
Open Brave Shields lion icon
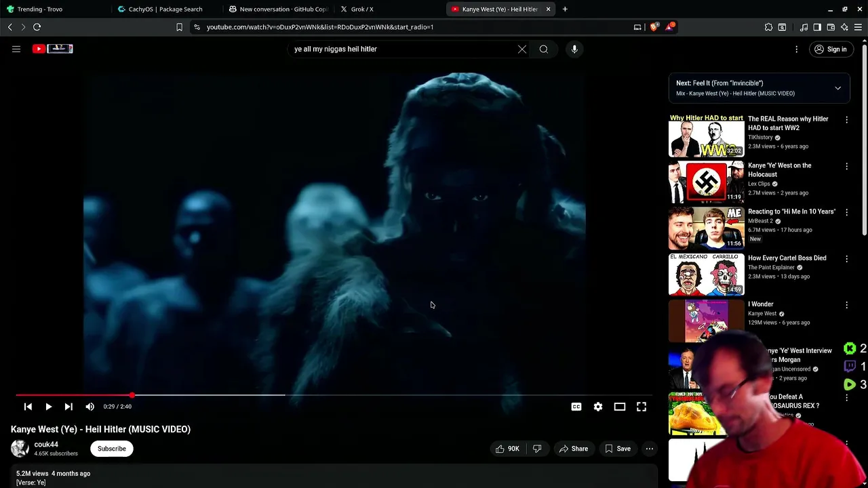coord(654,27)
